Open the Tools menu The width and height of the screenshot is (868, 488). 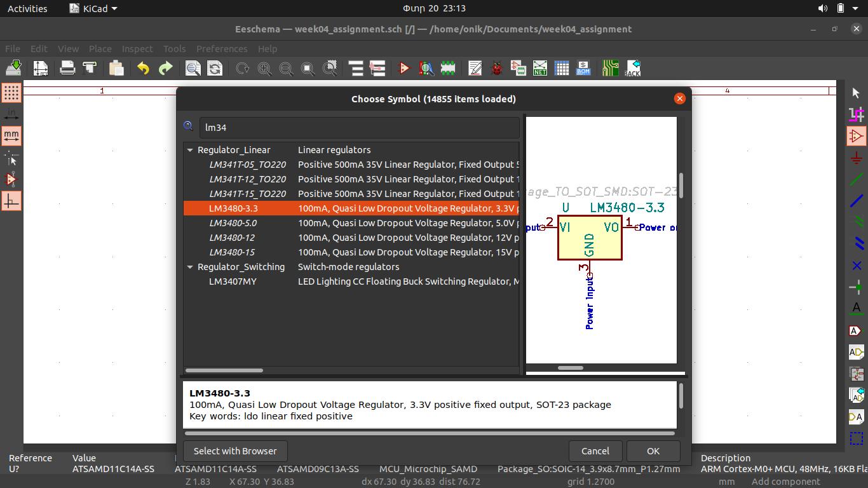(174, 48)
